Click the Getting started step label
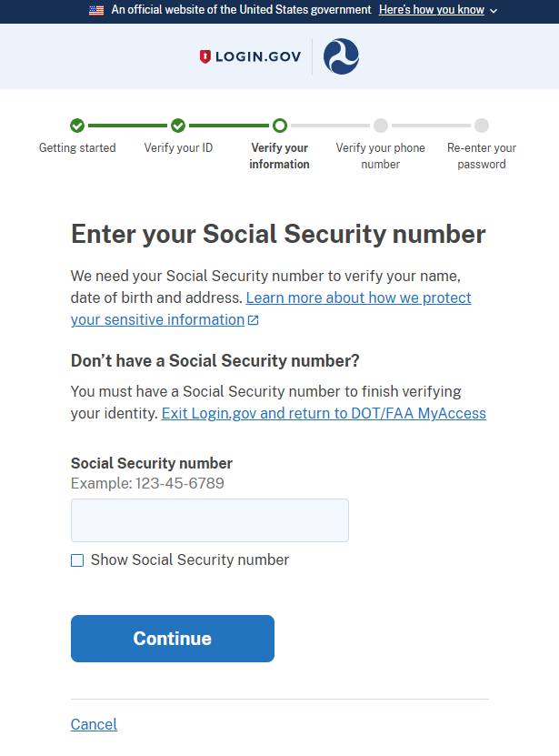The height and width of the screenshot is (756, 559). coord(77,147)
